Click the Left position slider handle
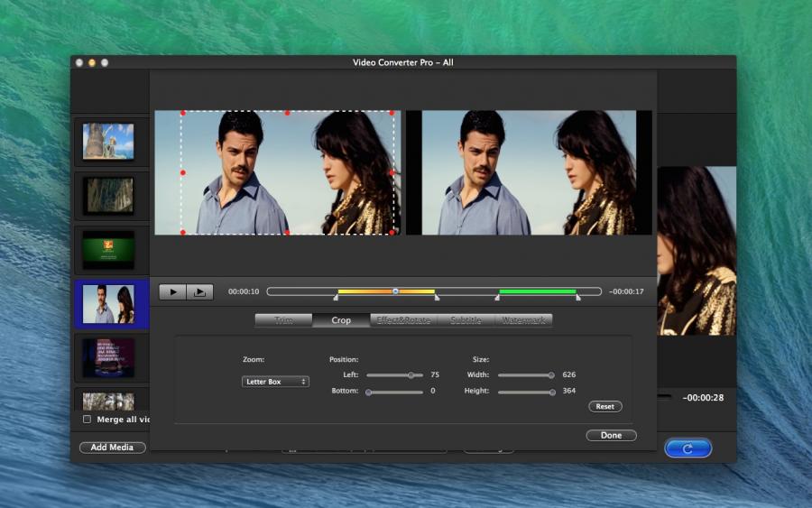812x508 pixels. click(x=411, y=375)
